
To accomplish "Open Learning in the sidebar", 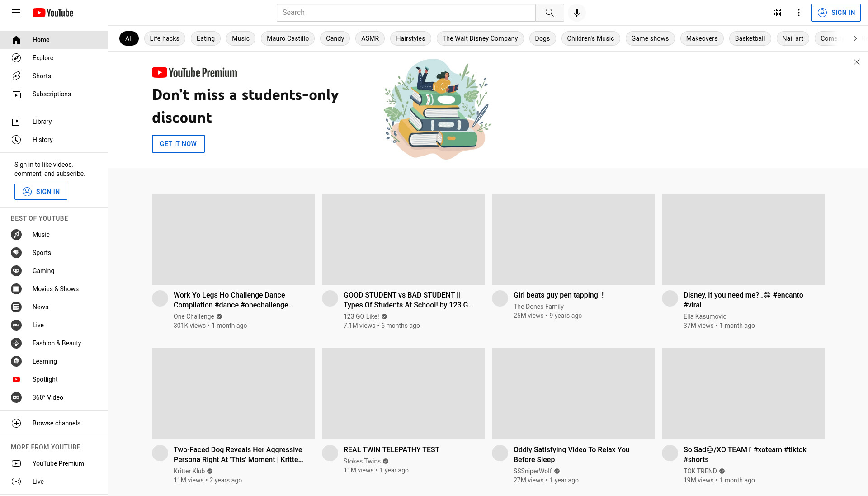I will coord(54,361).
